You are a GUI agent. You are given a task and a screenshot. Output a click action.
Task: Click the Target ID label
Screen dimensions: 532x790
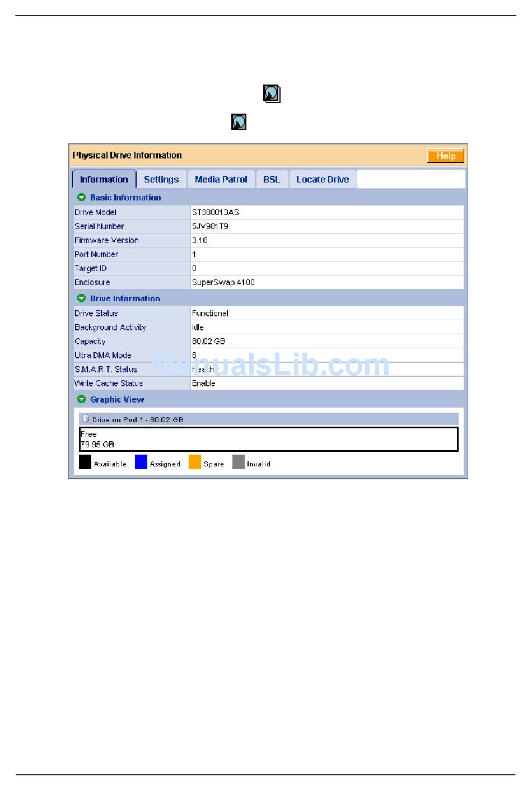tap(91, 268)
